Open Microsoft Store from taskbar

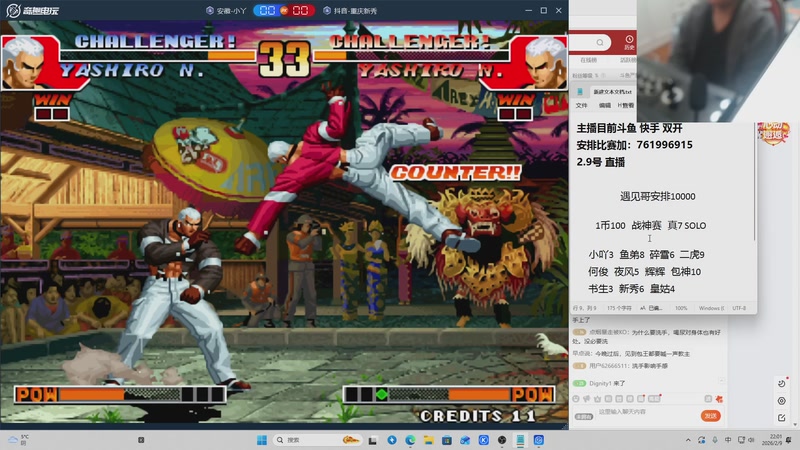coord(446,440)
